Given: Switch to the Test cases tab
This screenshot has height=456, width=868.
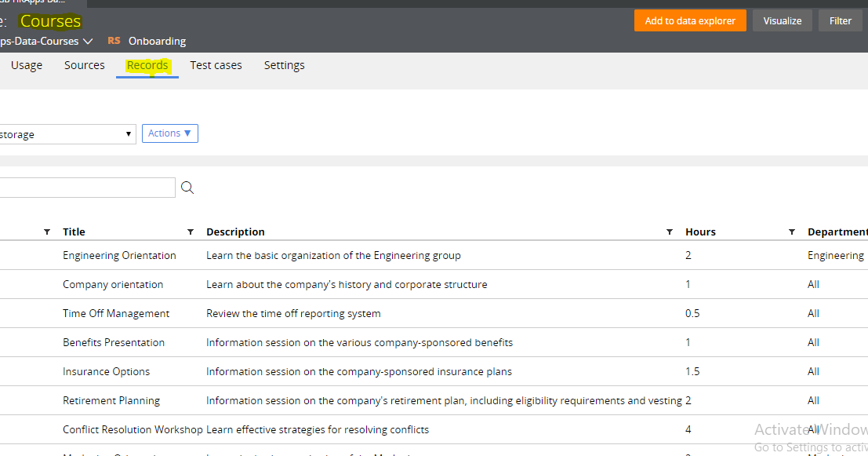Looking at the screenshot, I should [x=216, y=65].
